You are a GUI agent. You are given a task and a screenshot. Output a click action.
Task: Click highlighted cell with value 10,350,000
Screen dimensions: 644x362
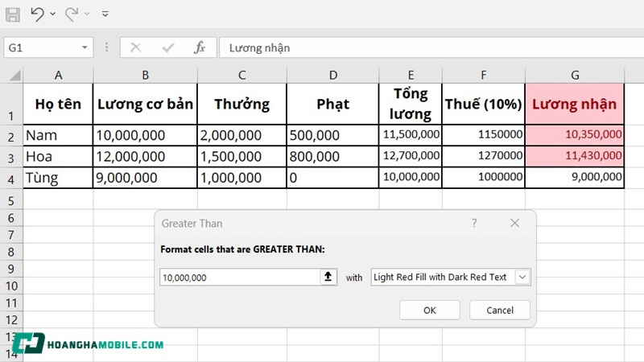click(x=575, y=135)
